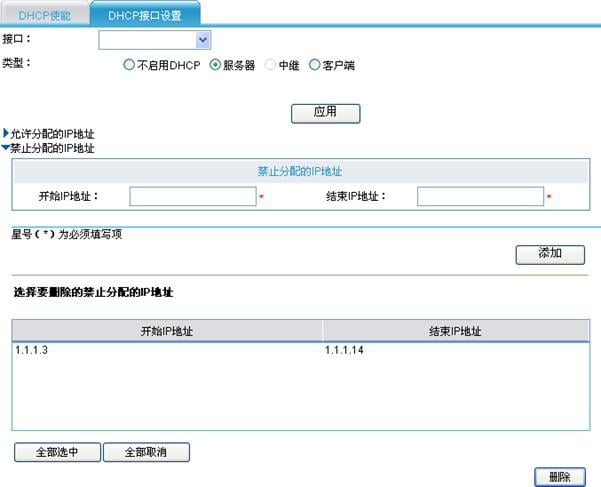
Task: Focus the 开始IP地址 input field
Action: (x=193, y=196)
